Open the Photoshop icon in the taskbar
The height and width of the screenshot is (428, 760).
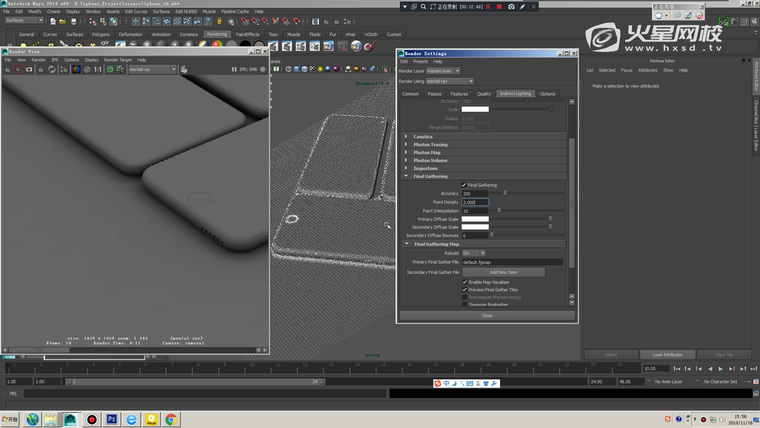tap(111, 419)
